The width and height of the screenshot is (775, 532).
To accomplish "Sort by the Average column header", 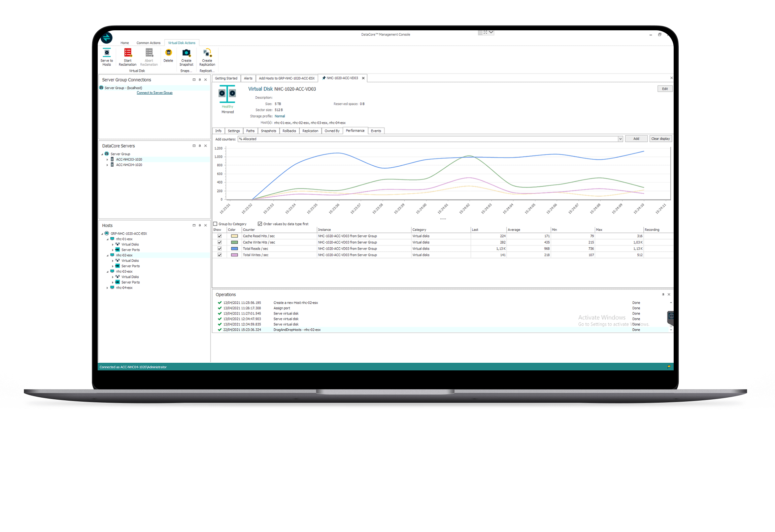I will [x=528, y=230].
